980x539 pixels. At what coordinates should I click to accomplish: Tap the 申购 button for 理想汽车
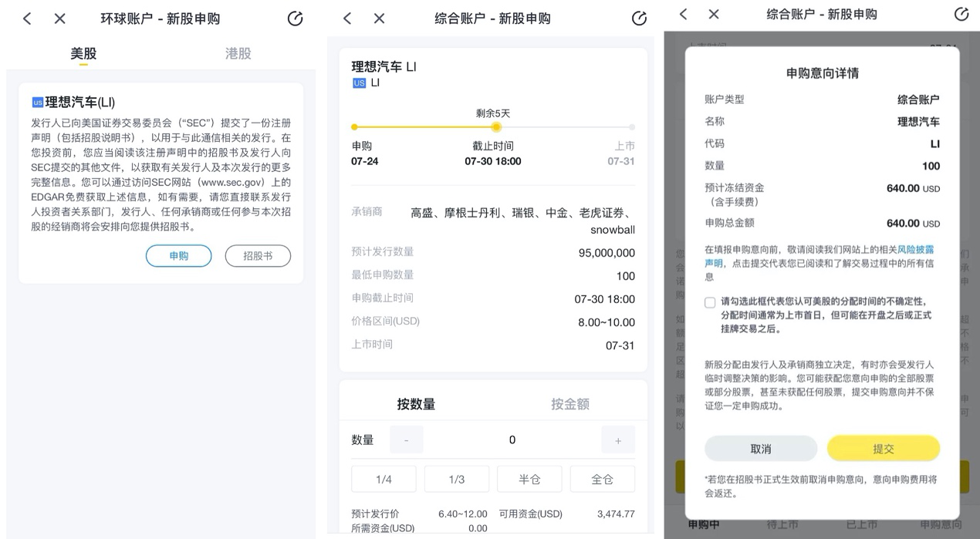click(x=178, y=255)
